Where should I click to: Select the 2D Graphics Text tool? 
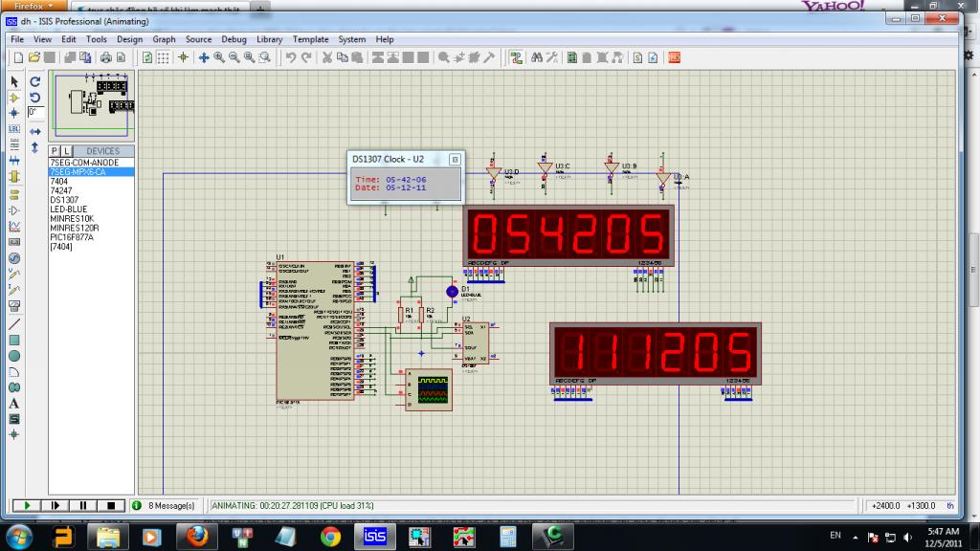(14, 403)
